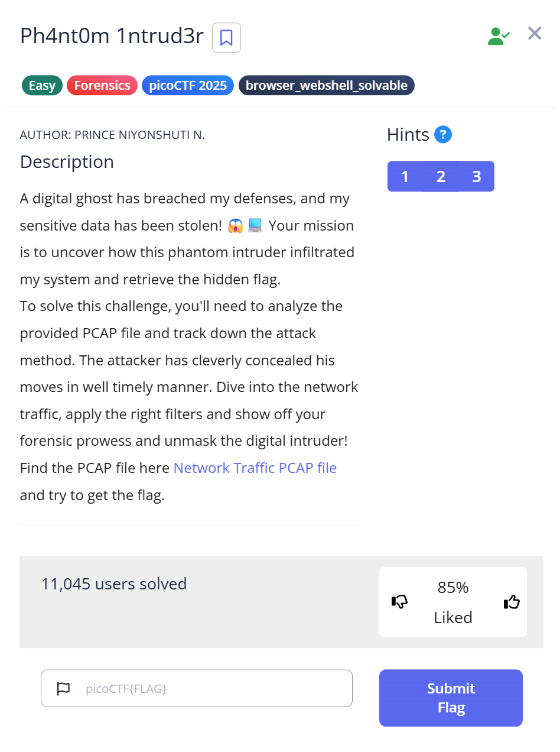Open the Hints help question-mark icon

pyautogui.click(x=443, y=135)
